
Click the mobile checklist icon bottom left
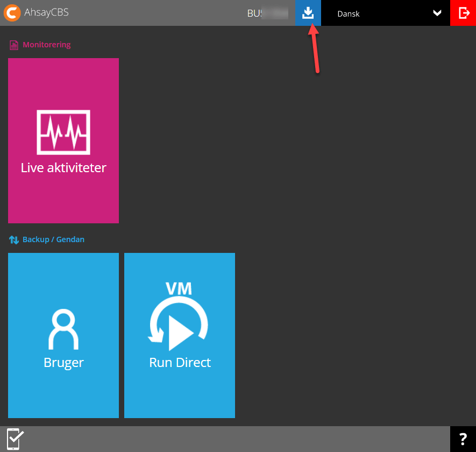[15, 438]
